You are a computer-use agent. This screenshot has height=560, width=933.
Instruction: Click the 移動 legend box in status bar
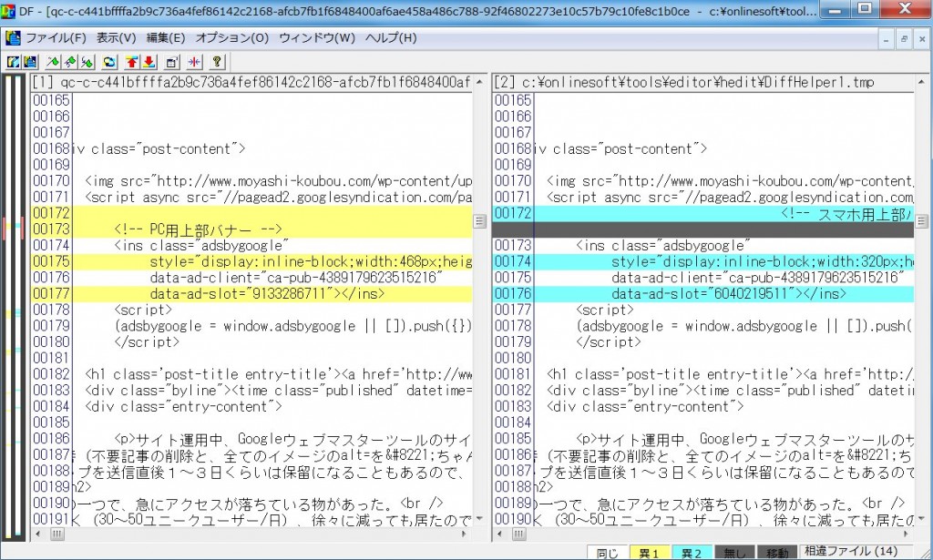point(775,553)
